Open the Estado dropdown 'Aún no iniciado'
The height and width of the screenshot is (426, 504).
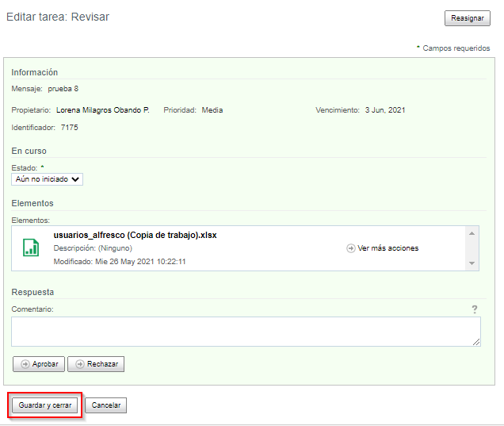[48, 179]
